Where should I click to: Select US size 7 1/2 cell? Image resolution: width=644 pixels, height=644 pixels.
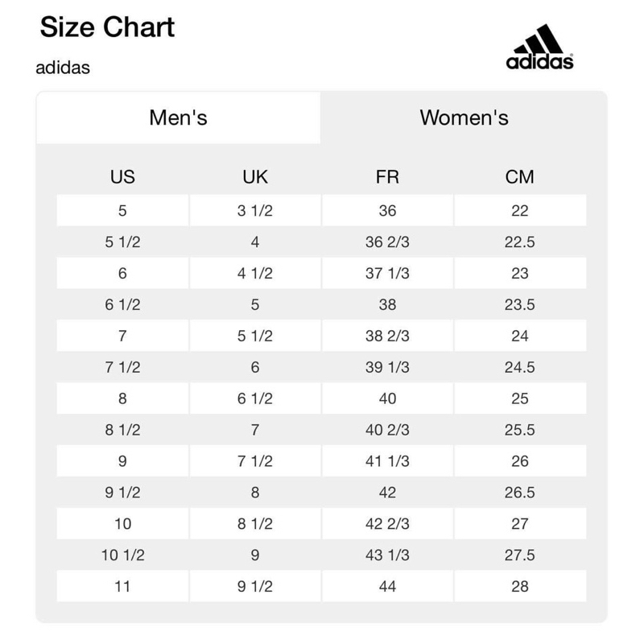[x=122, y=367]
